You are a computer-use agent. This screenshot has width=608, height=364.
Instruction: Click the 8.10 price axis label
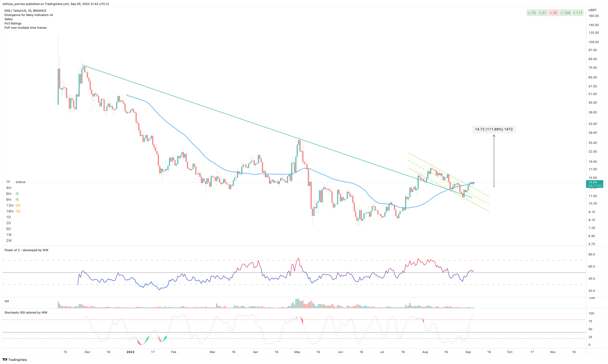pyautogui.click(x=591, y=220)
